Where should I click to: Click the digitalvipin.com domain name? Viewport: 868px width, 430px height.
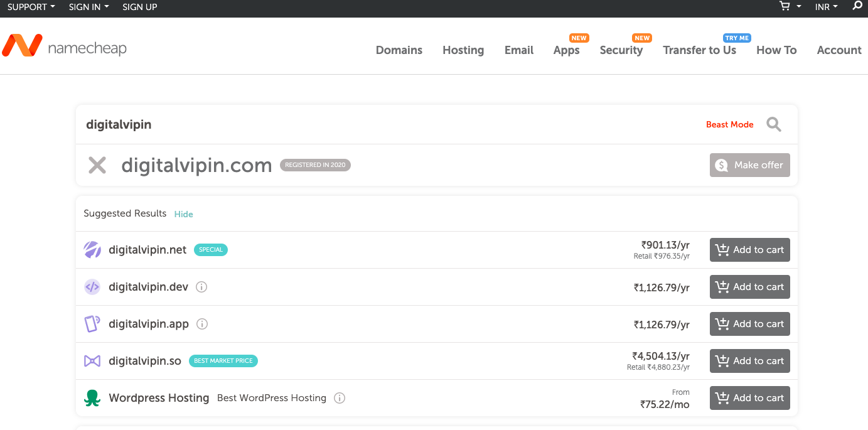tap(196, 165)
